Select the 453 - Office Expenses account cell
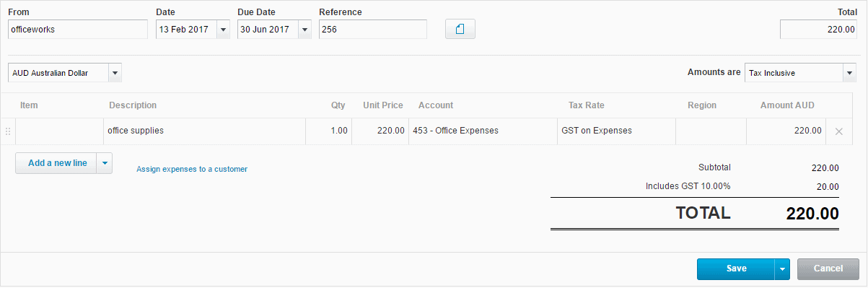The image size is (868, 288). coord(483,131)
